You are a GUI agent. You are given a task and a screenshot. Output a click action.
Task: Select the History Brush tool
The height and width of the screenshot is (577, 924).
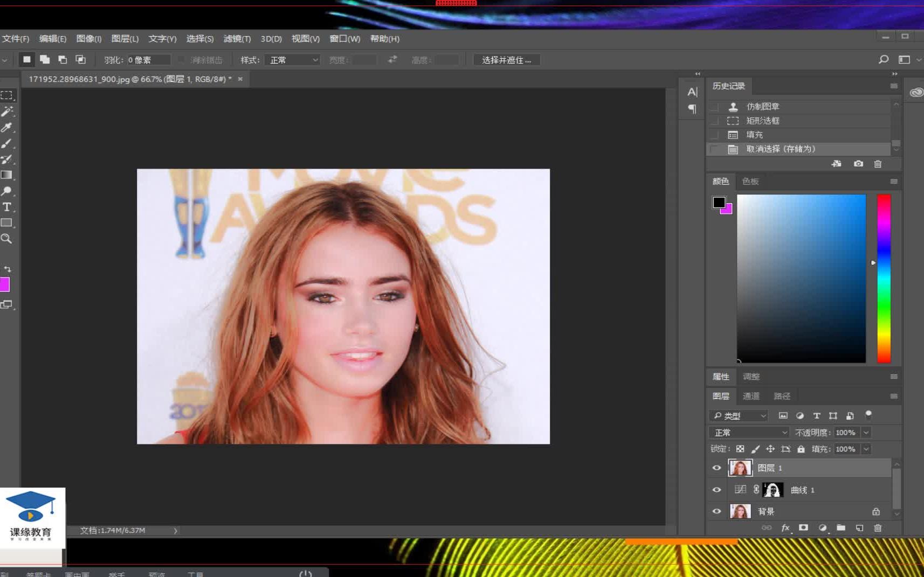tap(7, 159)
